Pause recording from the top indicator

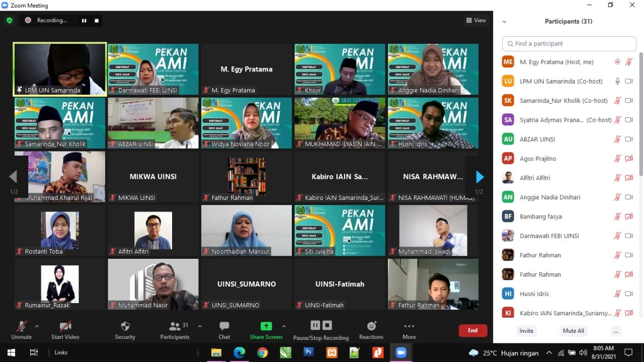(84, 21)
